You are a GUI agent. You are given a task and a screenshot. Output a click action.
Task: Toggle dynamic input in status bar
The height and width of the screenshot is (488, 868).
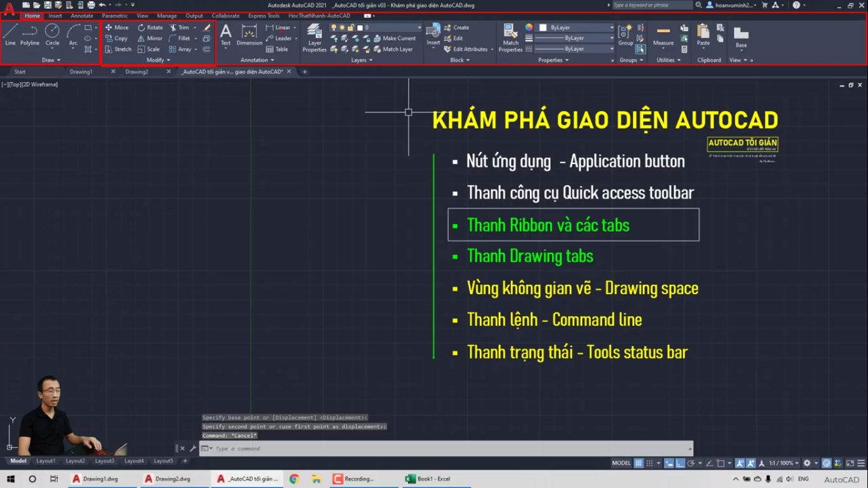669,463
